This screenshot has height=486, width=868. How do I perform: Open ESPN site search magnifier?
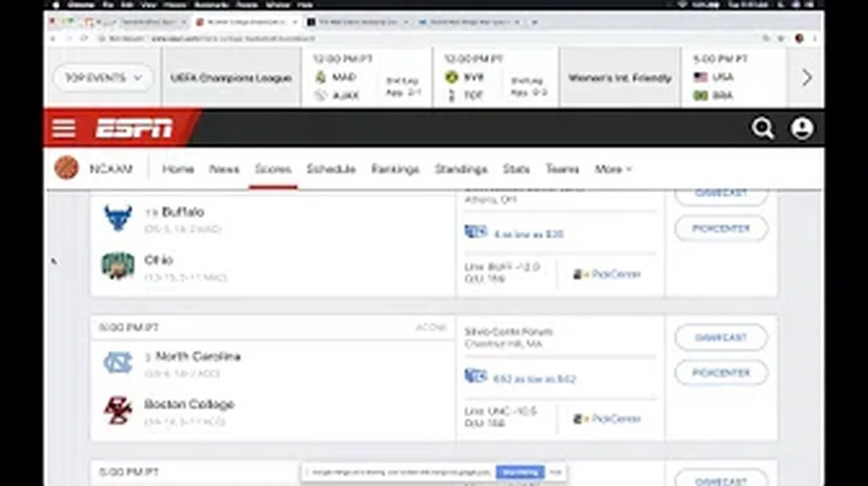click(762, 128)
